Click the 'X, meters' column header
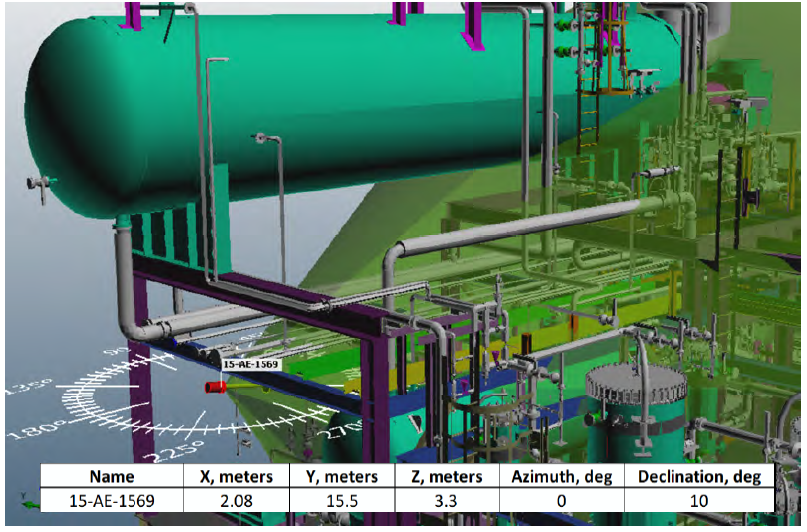807x532 pixels. click(x=237, y=476)
